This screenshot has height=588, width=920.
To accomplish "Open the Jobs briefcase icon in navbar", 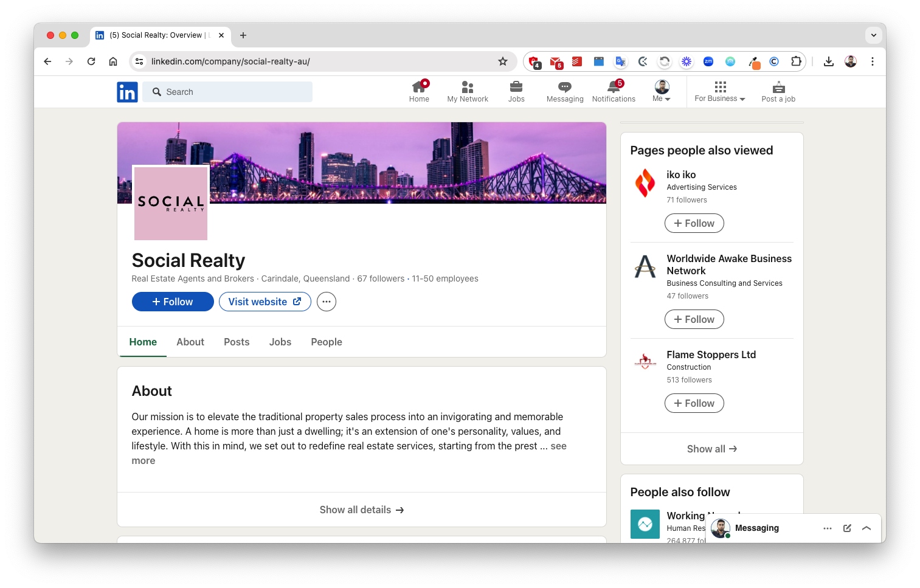I will pos(516,86).
